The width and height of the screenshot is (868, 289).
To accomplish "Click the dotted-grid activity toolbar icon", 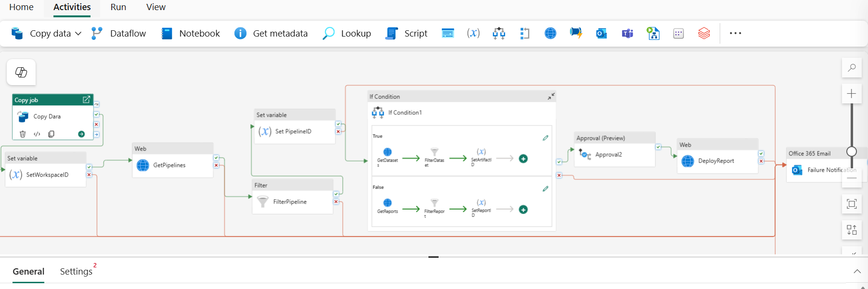I will (x=678, y=33).
